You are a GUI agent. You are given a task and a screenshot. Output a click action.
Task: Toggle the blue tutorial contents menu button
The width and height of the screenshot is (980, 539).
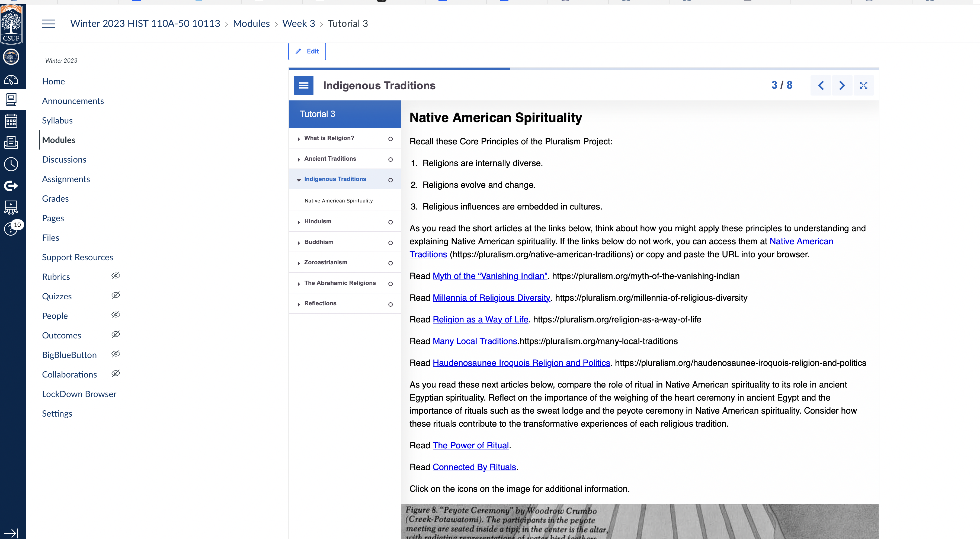pyautogui.click(x=304, y=85)
